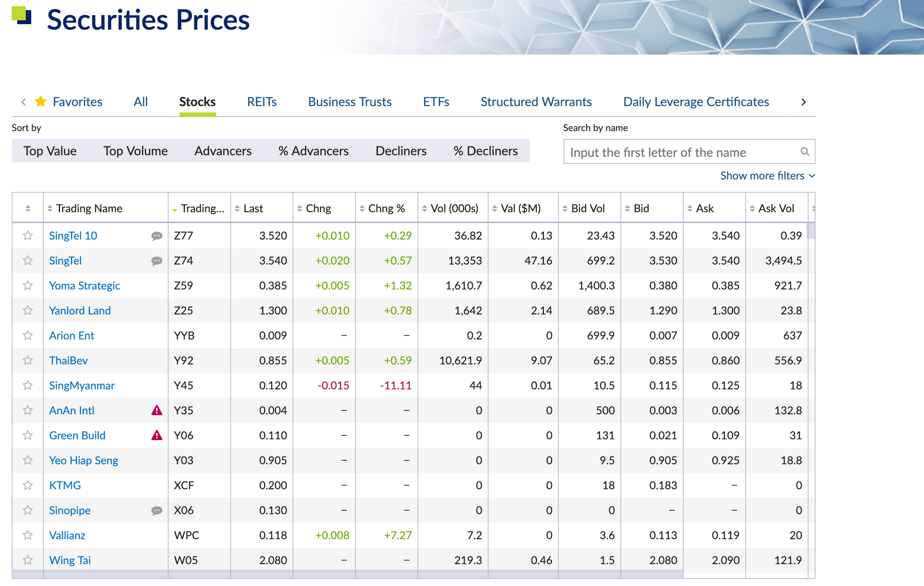924x586 pixels.
Task: Sort table by Chng % column
Action: click(386, 209)
